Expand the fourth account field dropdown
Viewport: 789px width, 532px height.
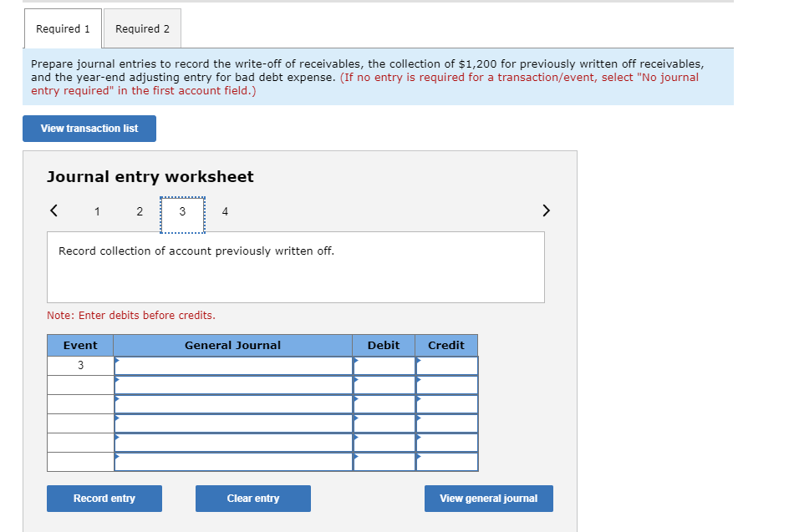pos(232,423)
